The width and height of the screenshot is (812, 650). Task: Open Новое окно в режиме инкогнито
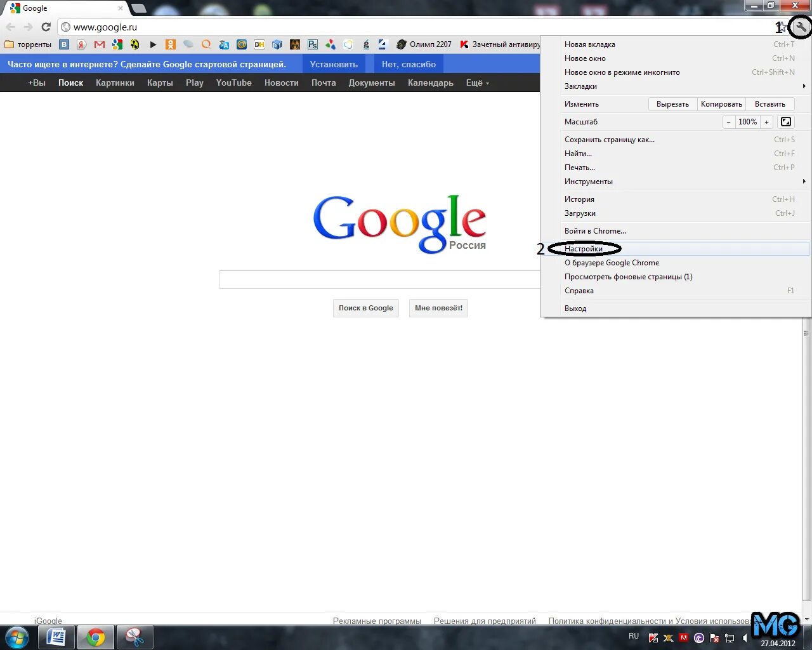point(676,72)
